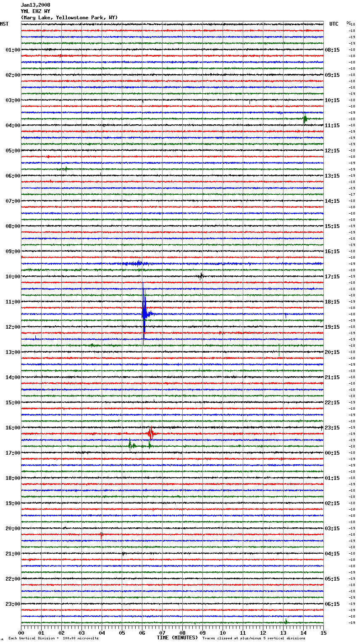Select the 15:00 MST time label
357x644 pixels.
[13, 403]
